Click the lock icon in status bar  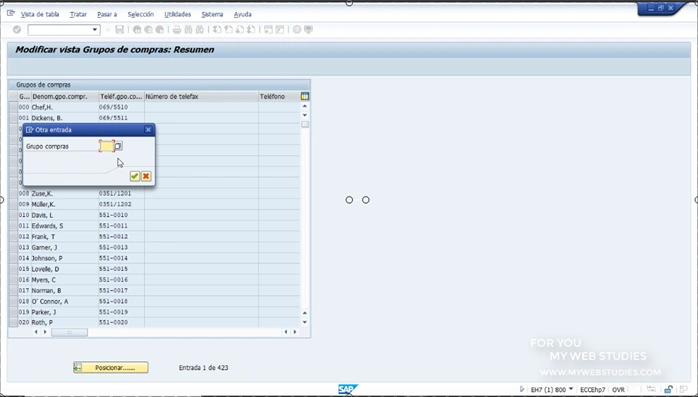[x=668, y=389]
